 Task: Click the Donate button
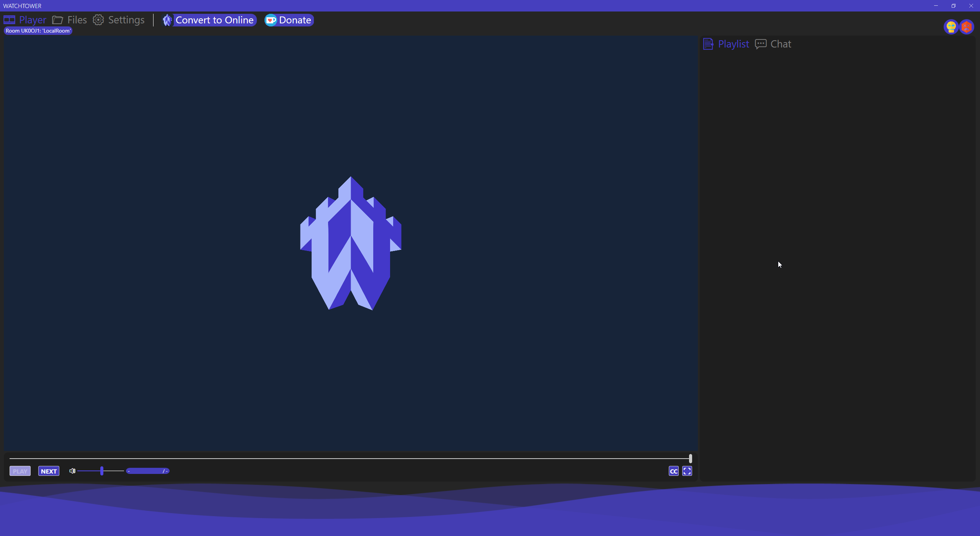point(289,20)
